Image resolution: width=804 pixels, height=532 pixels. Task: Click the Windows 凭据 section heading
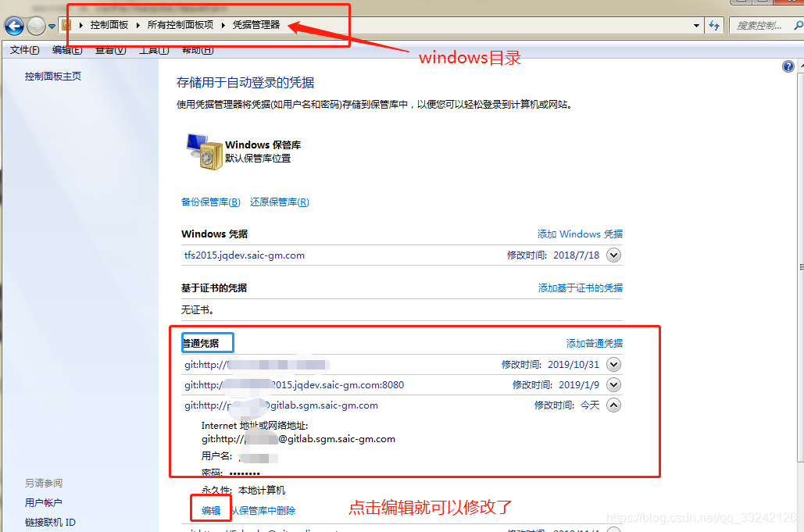click(214, 234)
